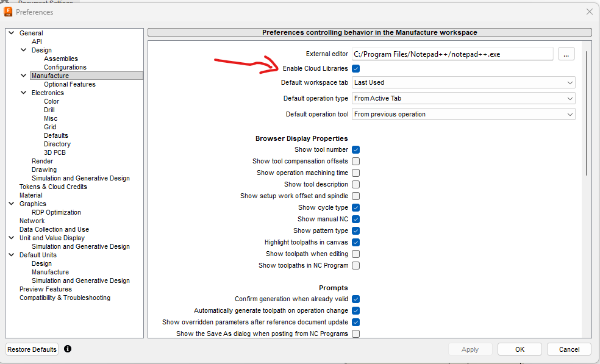The width and height of the screenshot is (600, 364).
Task: Click the info icon beside Restore Defaults
Action: pos(68,349)
